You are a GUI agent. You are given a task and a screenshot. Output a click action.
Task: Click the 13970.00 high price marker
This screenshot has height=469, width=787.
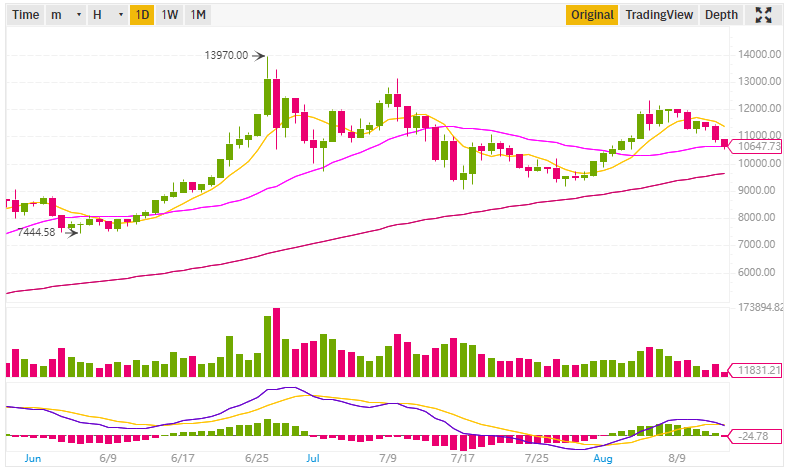tap(229, 56)
